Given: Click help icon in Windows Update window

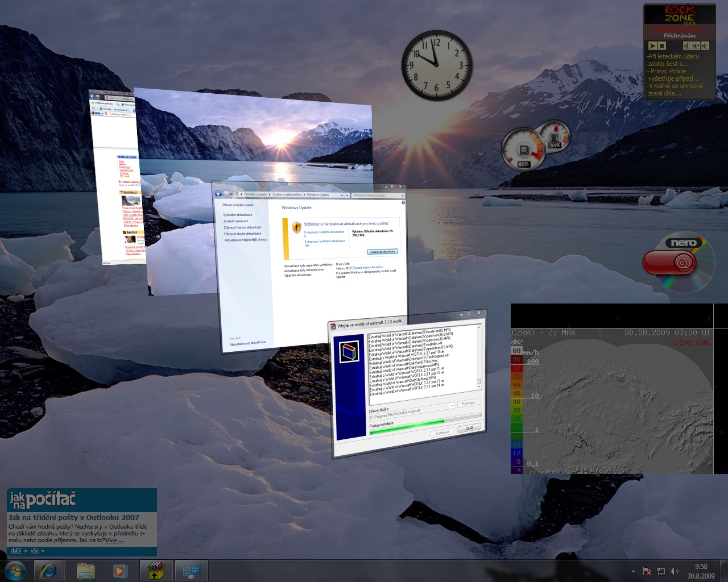Looking at the screenshot, I should click(x=403, y=202).
